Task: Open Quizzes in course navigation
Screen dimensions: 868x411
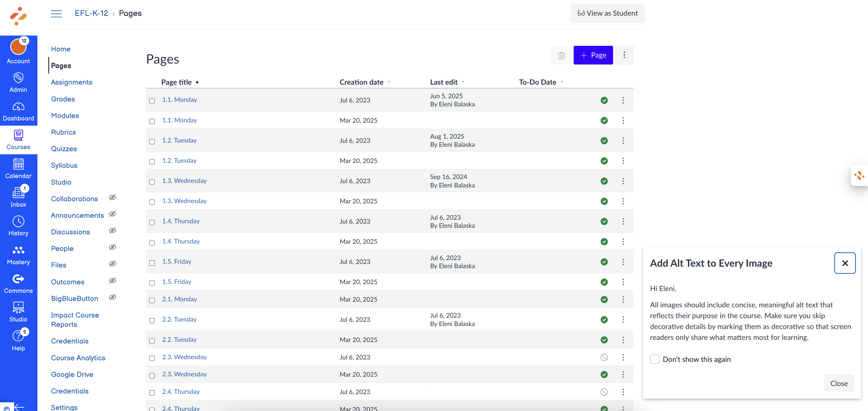Action: 64,149
